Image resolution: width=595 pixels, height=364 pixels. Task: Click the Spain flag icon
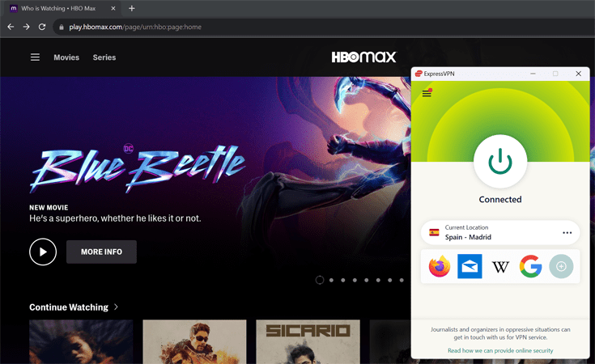[434, 232]
